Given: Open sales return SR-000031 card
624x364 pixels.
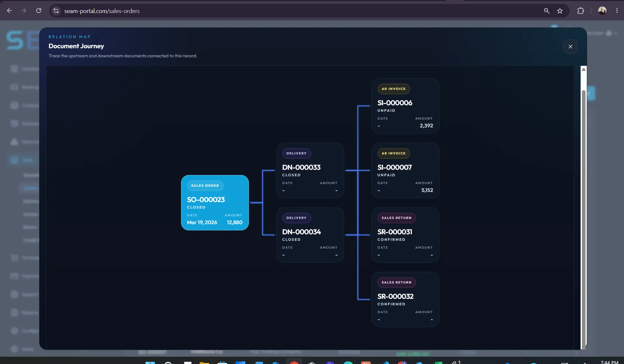Looking at the screenshot, I should coord(405,235).
